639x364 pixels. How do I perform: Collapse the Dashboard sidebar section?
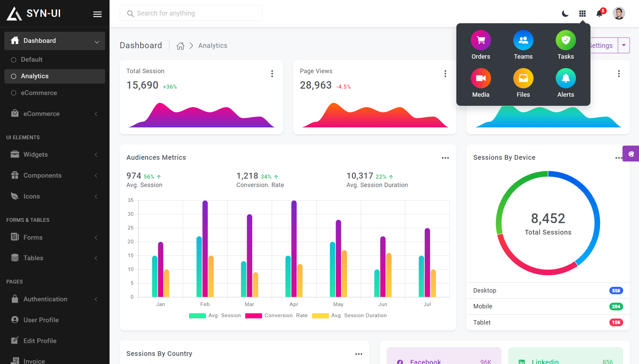[55, 41]
